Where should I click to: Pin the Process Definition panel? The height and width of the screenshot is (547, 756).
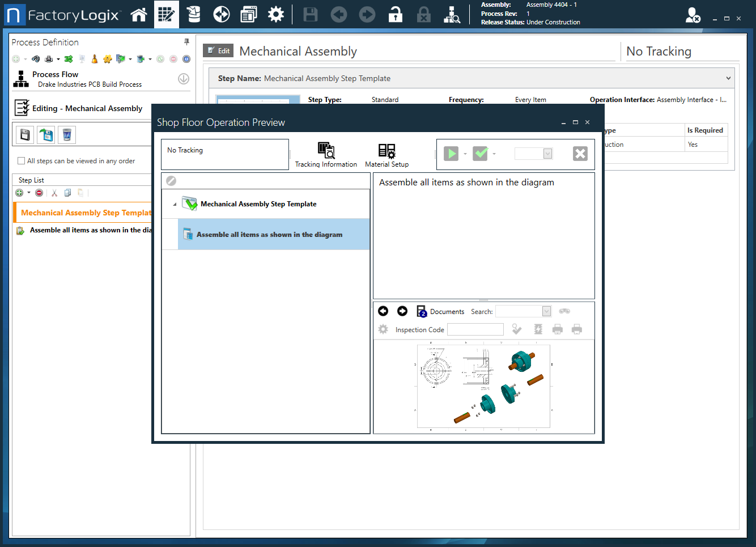click(186, 42)
